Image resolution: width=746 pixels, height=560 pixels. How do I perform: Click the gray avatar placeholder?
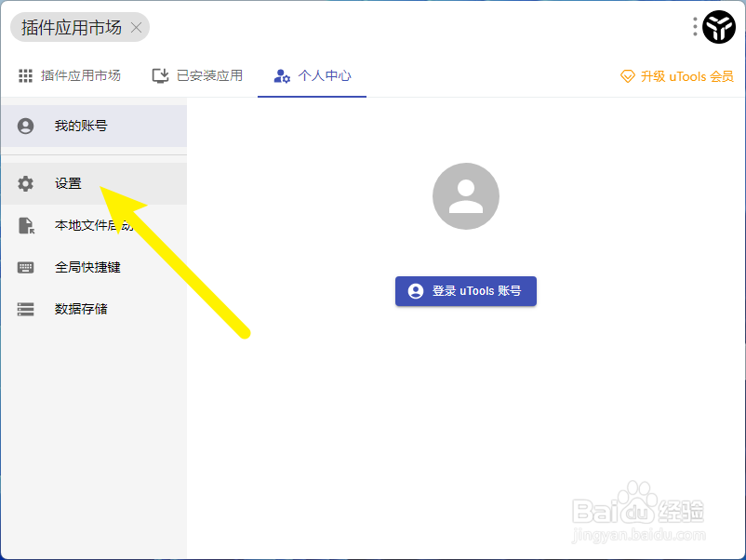(x=465, y=195)
